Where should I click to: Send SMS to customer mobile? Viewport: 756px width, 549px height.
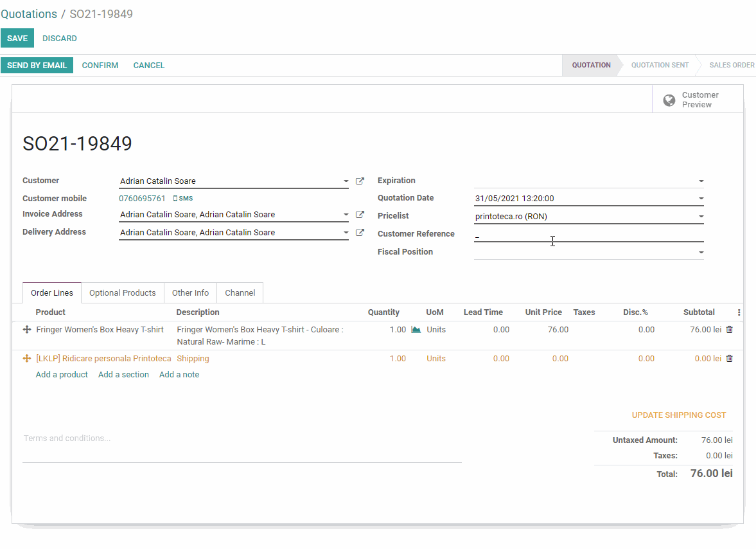[x=183, y=199]
